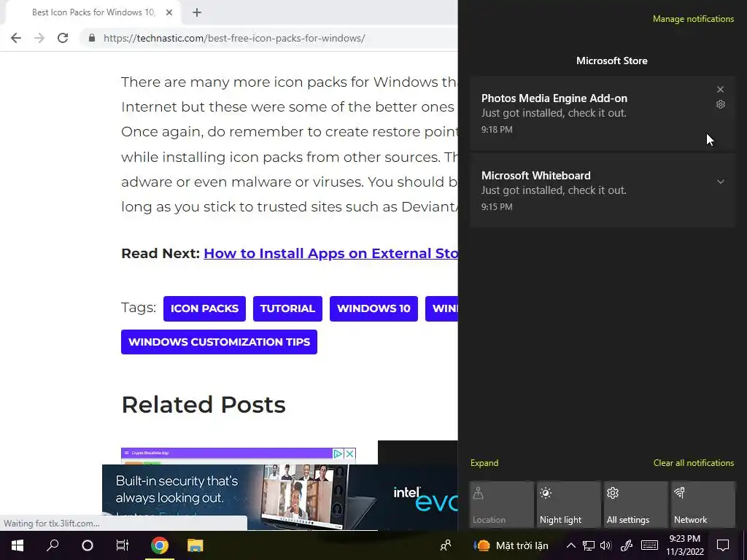Expand the Microsoft Whiteboard notification chevron
This screenshot has width=747, height=560.
(x=720, y=182)
